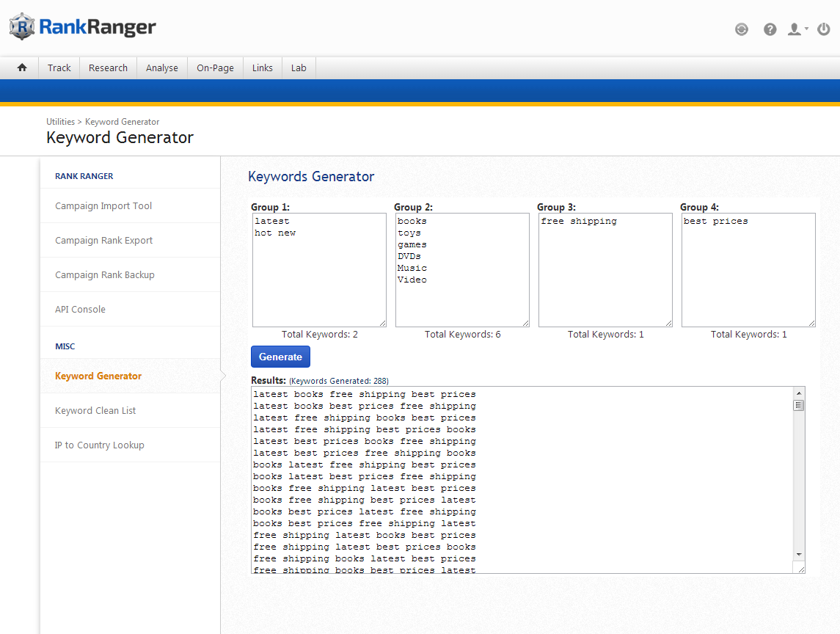The height and width of the screenshot is (634, 840).
Task: Click the Results scrollbar down arrow
Action: 799,553
